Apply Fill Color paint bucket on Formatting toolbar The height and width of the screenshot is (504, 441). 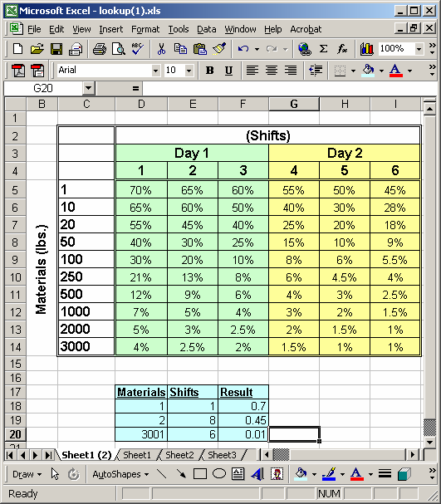[x=368, y=71]
